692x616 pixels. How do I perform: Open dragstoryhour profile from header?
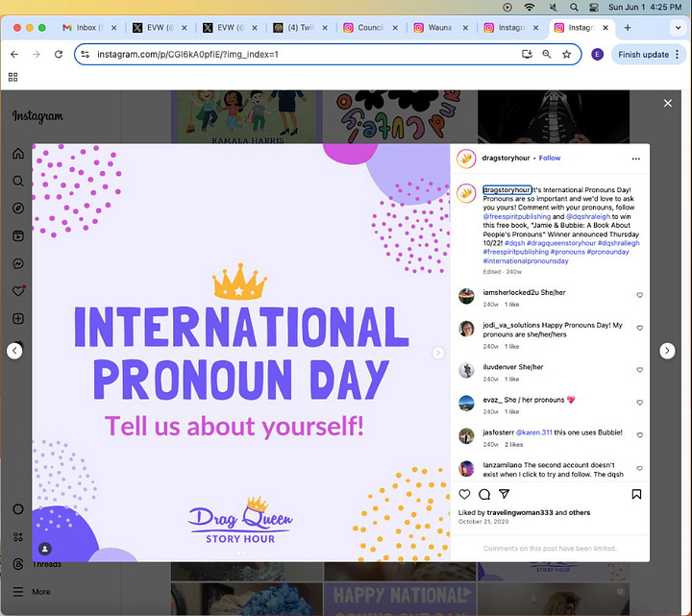pyautogui.click(x=506, y=158)
